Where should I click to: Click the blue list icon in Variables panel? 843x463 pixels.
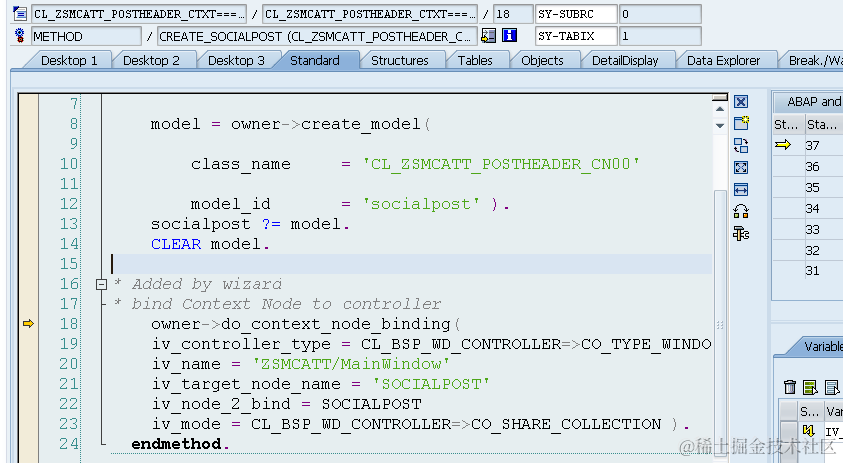pos(831,387)
